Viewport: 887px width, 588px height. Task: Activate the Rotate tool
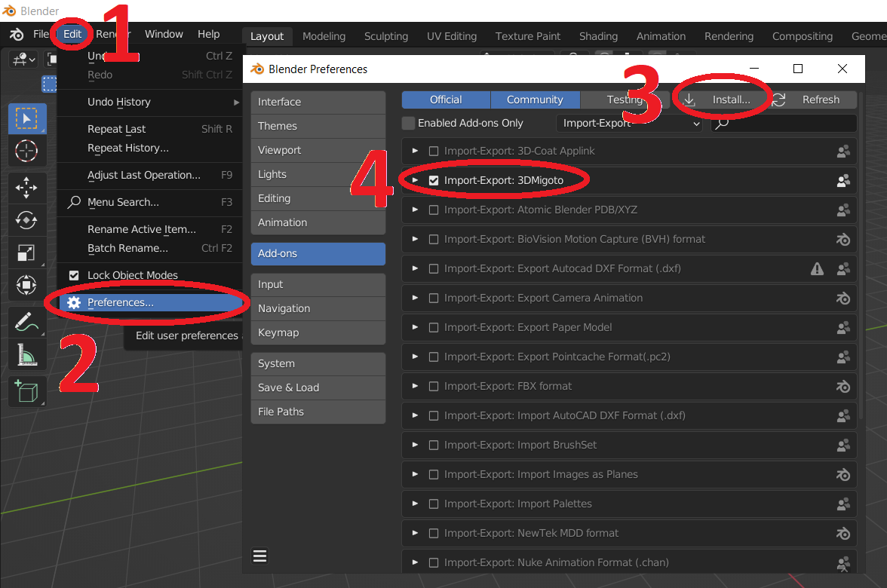click(x=26, y=220)
